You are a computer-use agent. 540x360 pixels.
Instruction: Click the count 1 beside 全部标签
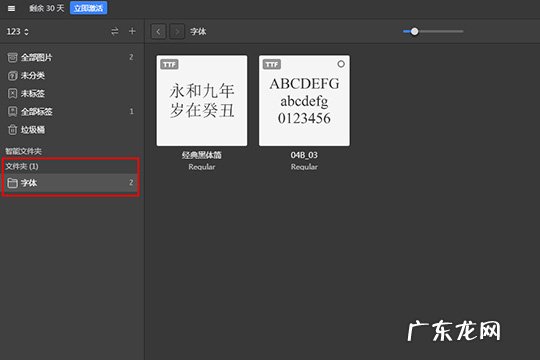(131, 111)
